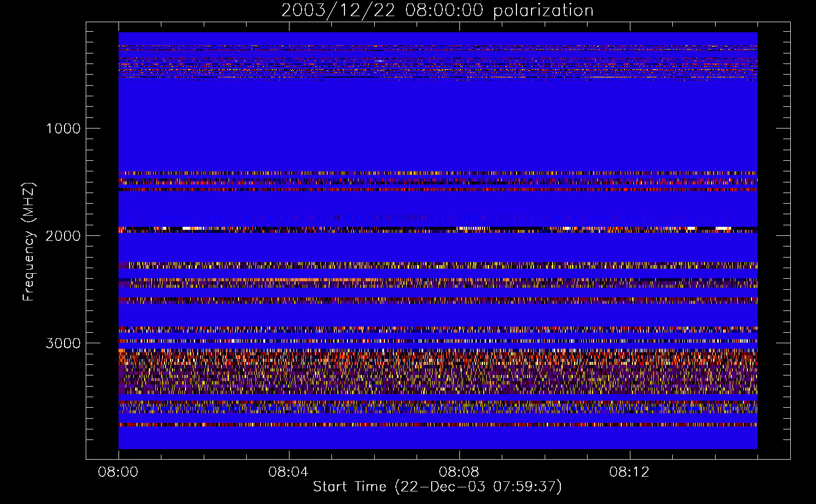This screenshot has width=816, height=504.
Task: Click the 'Start Time (22-Dec-03 07:59:37)' label
Action: coord(437,487)
